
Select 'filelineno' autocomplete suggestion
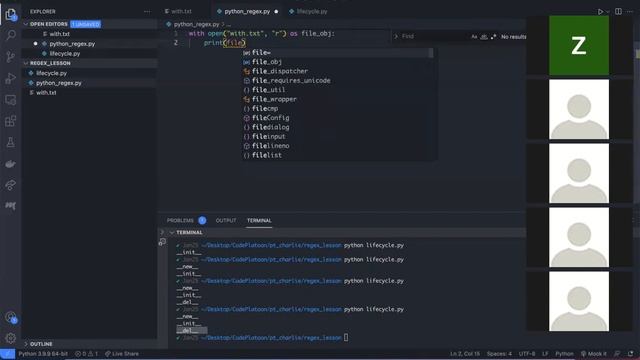pos(338,146)
